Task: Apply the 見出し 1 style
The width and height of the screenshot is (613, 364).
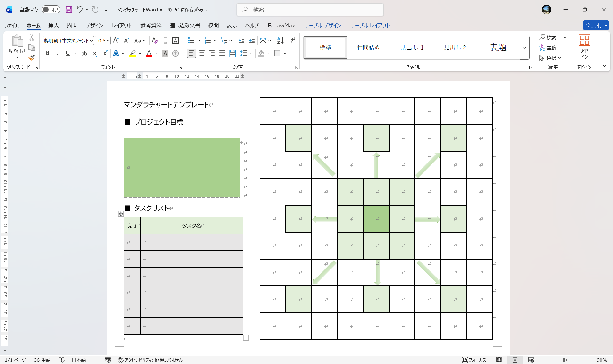Action: [412, 47]
